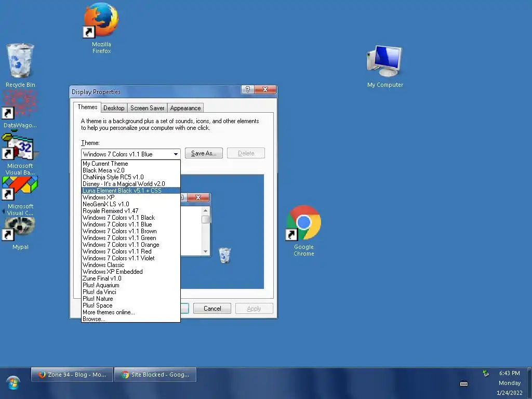Choose the Plus! Space theme

coord(130,305)
